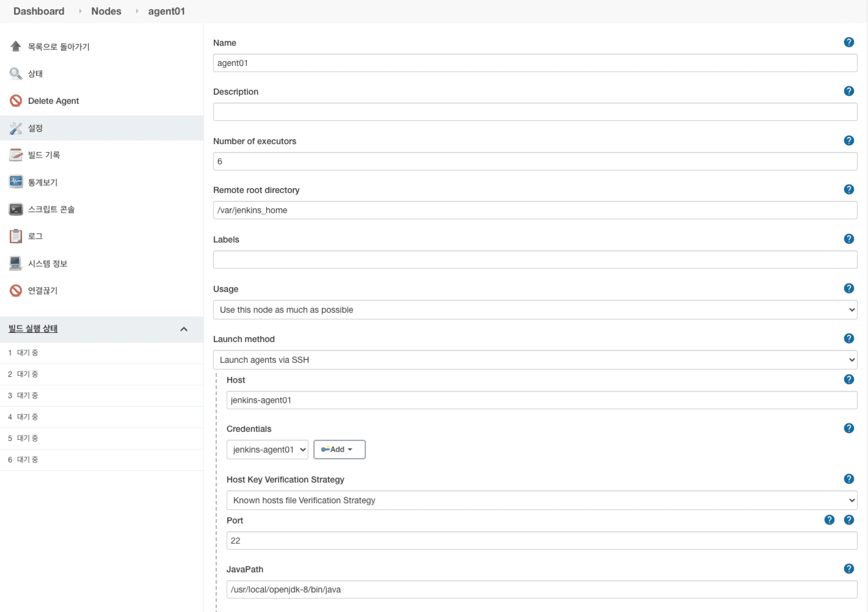Click executor row 3 대기 중
868x612 pixels.
point(102,396)
